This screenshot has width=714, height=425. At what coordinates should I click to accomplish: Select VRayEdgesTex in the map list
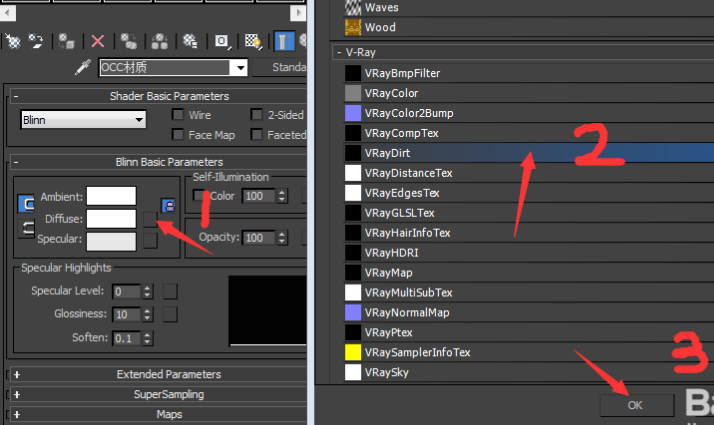coord(528,193)
